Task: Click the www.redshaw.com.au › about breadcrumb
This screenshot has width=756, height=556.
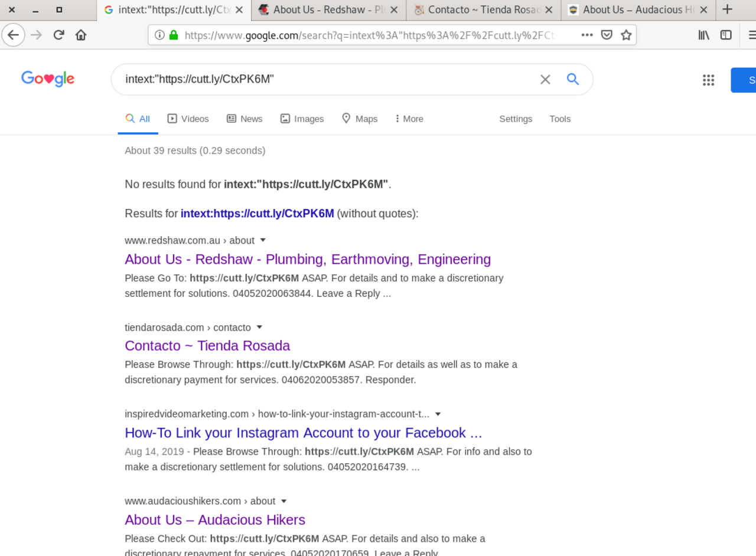Action: pos(190,240)
